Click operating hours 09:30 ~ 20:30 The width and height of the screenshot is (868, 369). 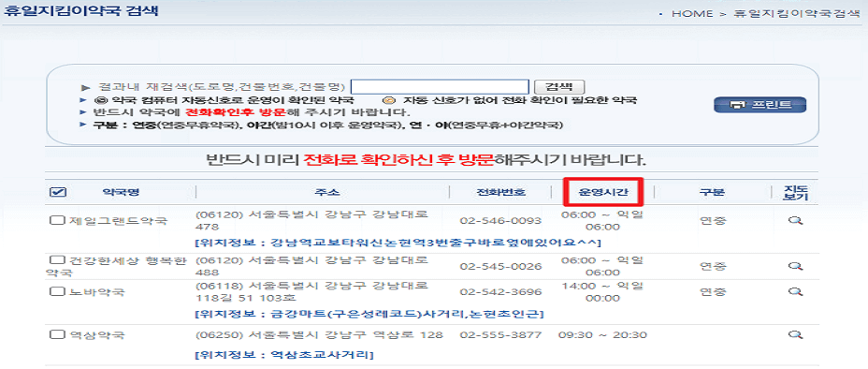[x=602, y=334]
